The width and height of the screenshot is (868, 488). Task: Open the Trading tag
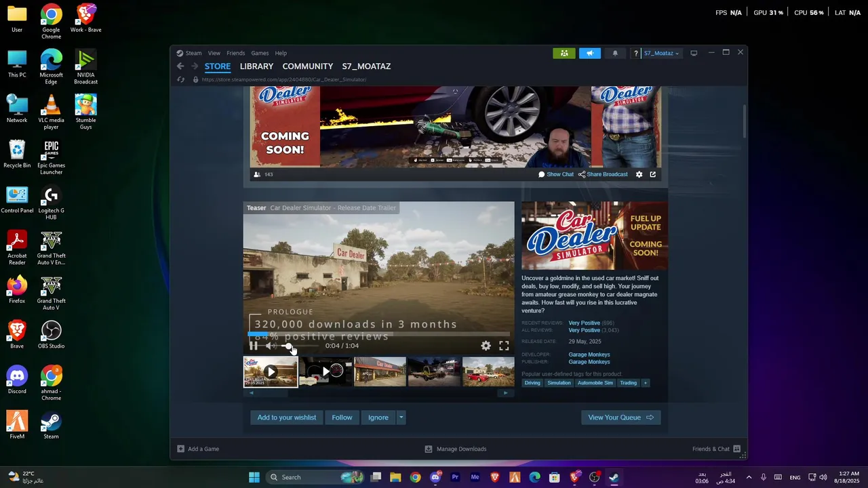pyautogui.click(x=628, y=383)
